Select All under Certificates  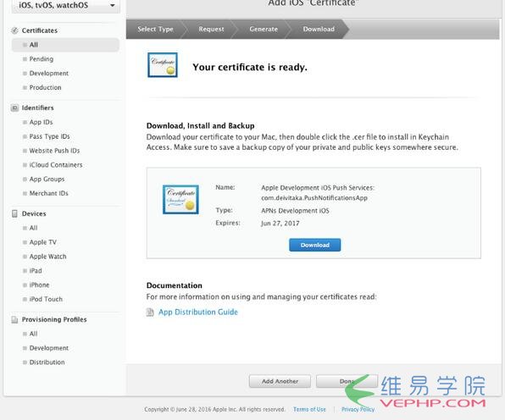[65, 45]
